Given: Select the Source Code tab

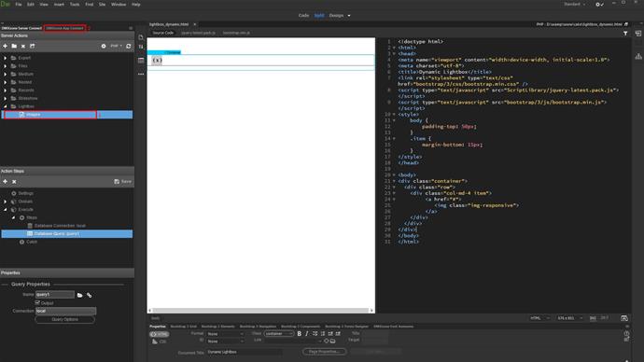Looking at the screenshot, I should [x=163, y=33].
